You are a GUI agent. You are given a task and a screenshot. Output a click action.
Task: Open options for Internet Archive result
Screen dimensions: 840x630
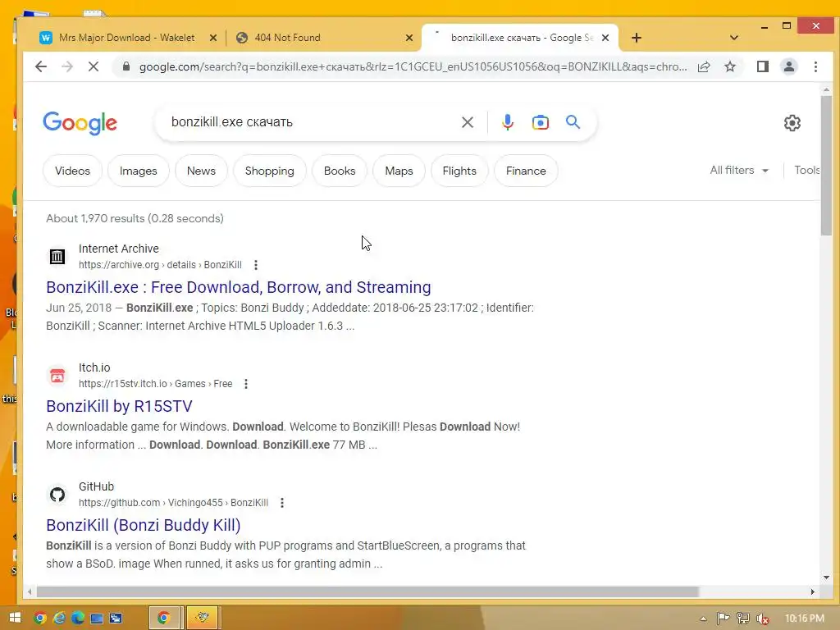(x=256, y=265)
